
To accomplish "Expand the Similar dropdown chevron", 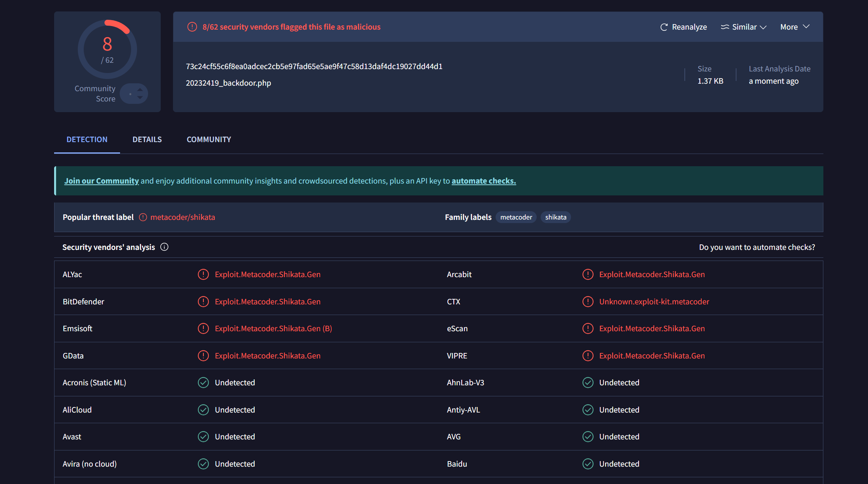I will pyautogui.click(x=763, y=27).
